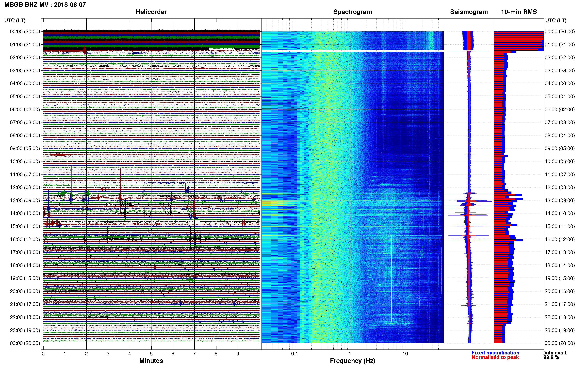Click the left '06:00 (02:00)' time label
Image resolution: width=588 pixels, height=368 pixels.
25,110
